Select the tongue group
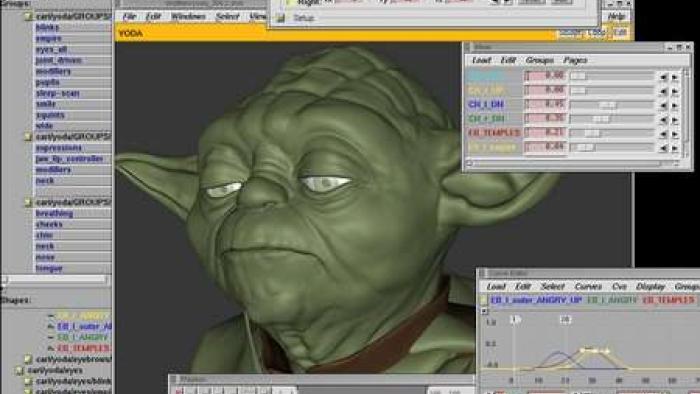Viewport: 700px width, 394px height. tap(49, 268)
